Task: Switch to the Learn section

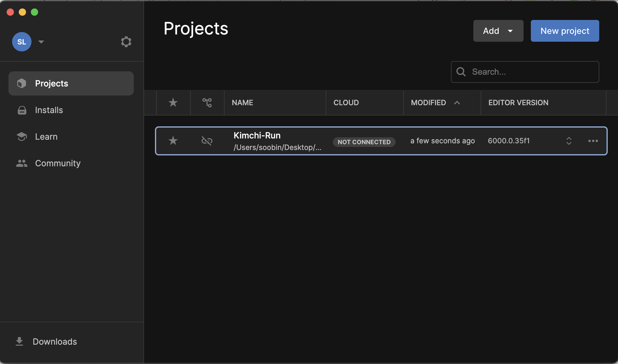Action: click(x=46, y=137)
